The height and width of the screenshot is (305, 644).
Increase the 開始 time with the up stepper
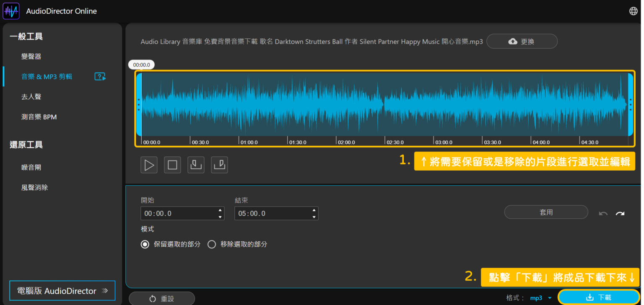click(220, 211)
